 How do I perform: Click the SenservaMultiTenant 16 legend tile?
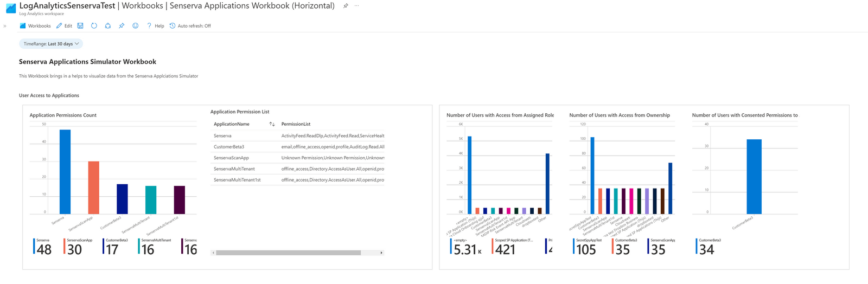coord(155,247)
